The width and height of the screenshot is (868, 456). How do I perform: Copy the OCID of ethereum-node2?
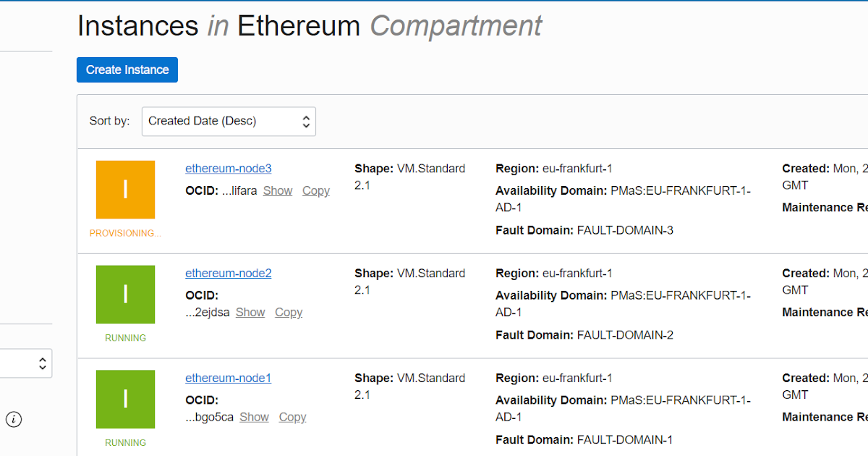point(289,313)
